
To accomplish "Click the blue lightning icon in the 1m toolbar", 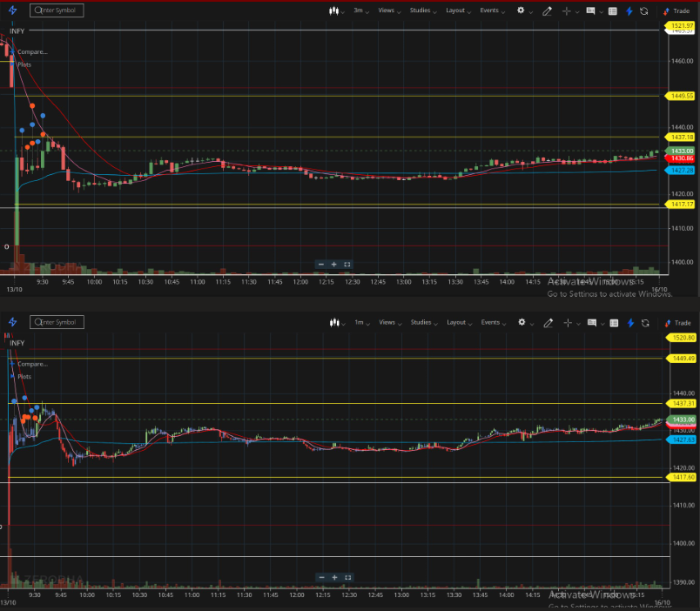I will (630, 323).
